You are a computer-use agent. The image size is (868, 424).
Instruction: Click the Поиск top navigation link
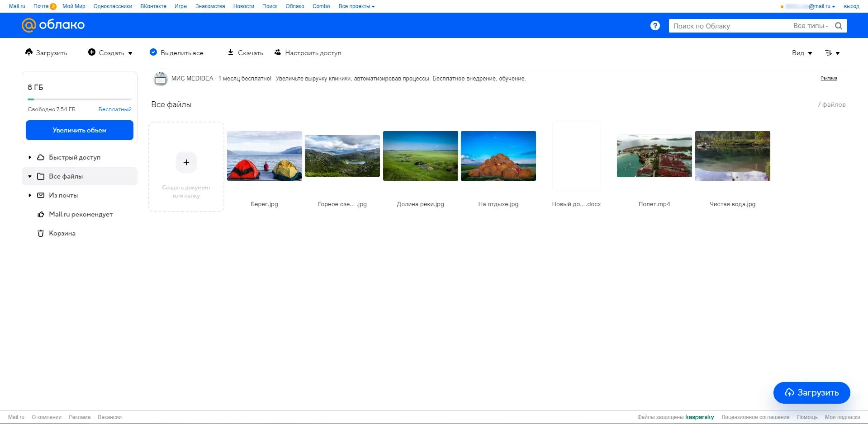click(x=270, y=6)
